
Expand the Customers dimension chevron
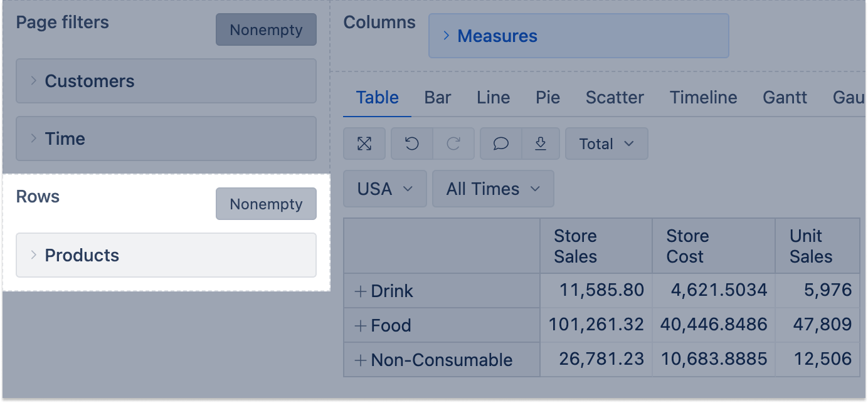coord(34,81)
